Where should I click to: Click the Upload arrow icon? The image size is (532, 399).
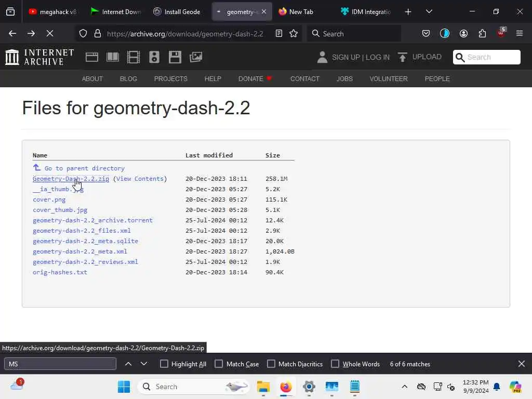403,57
